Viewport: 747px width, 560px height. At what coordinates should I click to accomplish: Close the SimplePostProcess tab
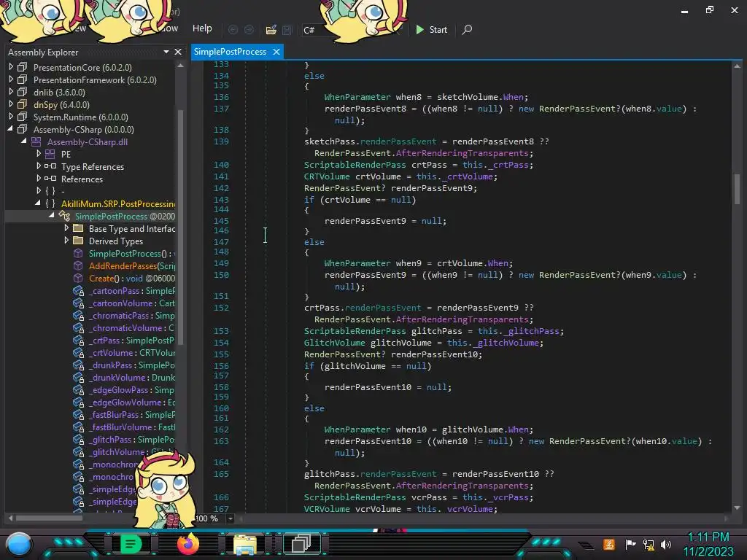(276, 52)
